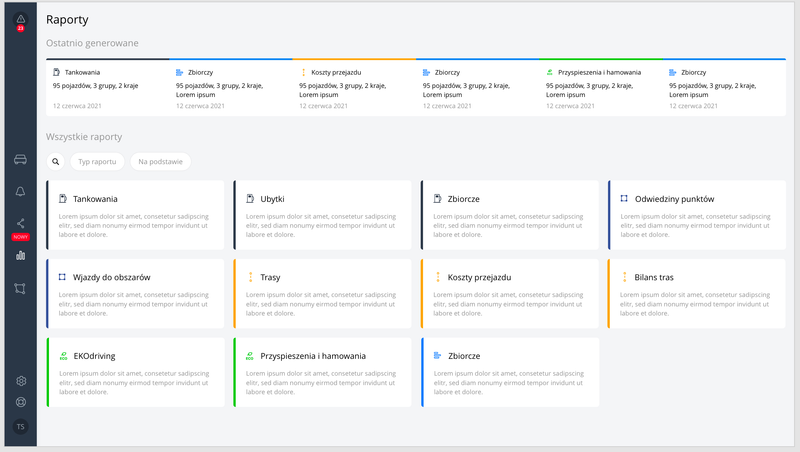800x452 pixels.
Task: Open recent Koszty przejazdu report
Action: click(x=354, y=88)
